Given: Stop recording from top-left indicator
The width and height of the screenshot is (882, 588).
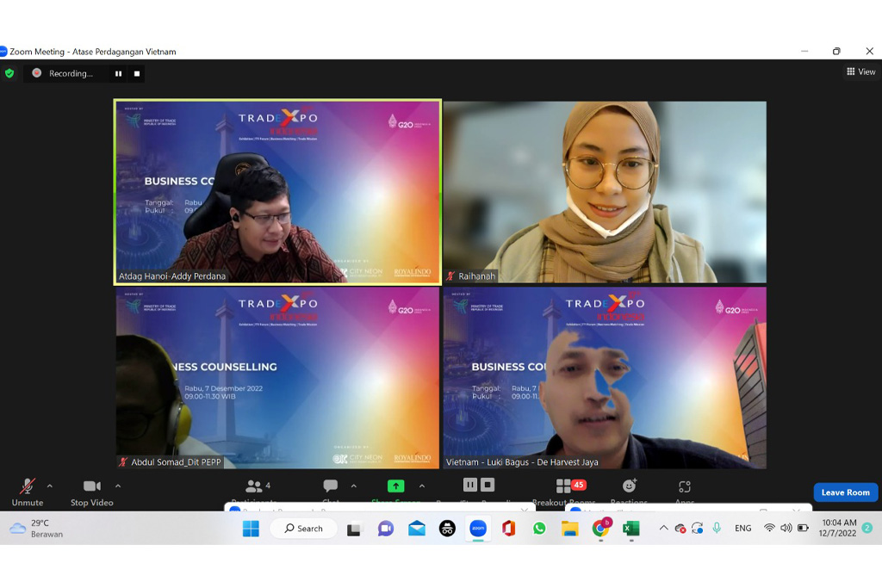Looking at the screenshot, I should coord(136,74).
